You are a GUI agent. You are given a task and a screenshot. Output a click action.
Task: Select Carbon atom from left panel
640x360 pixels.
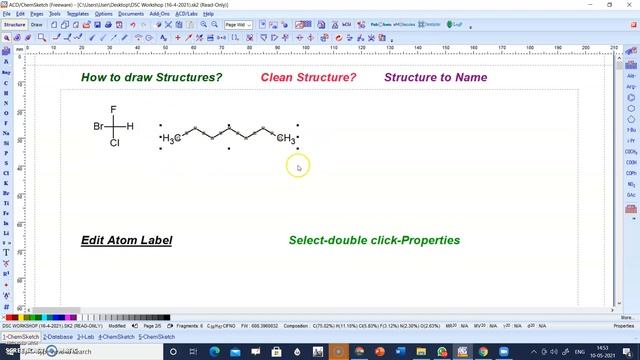point(6,83)
